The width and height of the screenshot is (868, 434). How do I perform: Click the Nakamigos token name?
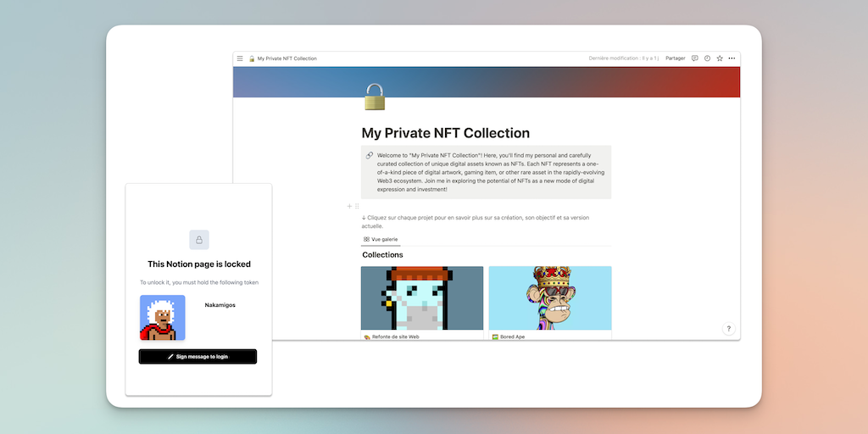220,305
